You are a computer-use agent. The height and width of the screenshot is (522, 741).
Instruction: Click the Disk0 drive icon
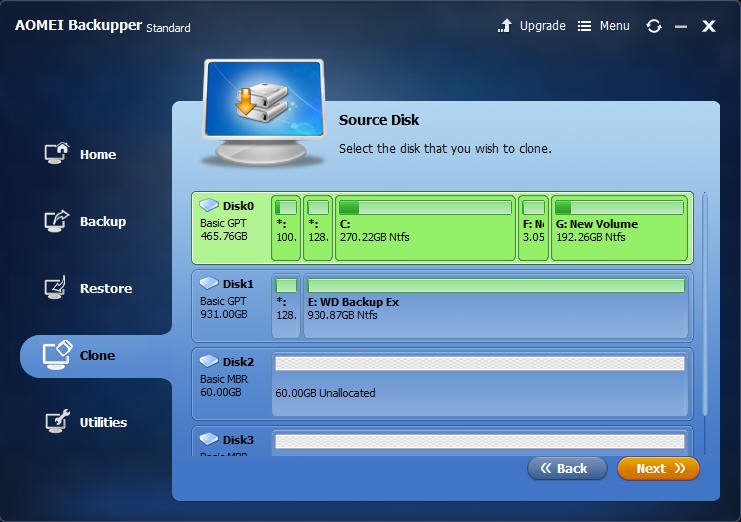(x=209, y=205)
